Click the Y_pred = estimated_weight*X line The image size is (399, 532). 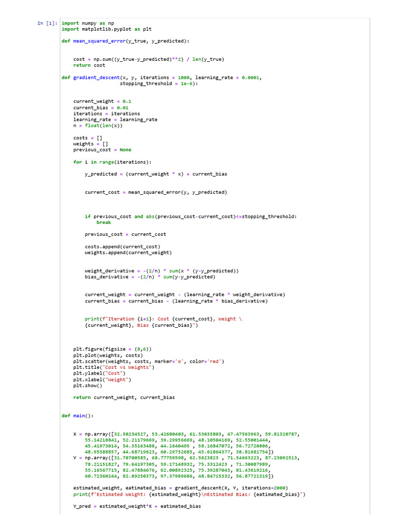(x=137, y=507)
